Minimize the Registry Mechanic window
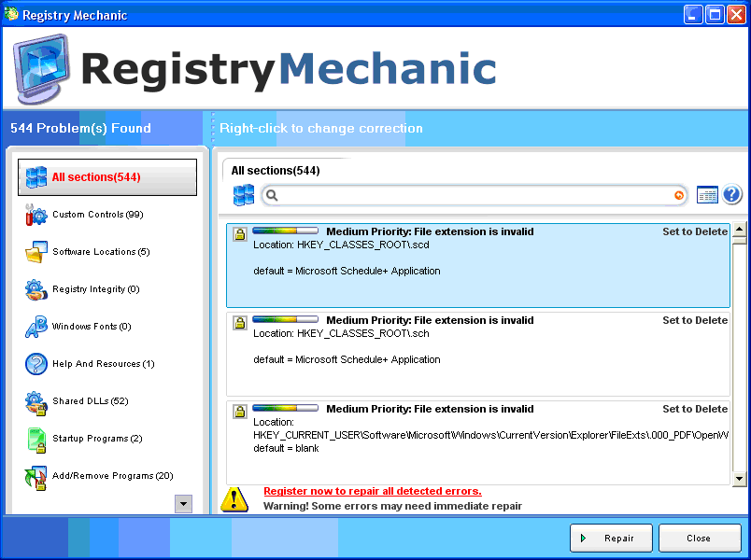Image resolution: width=751 pixels, height=560 pixels. point(693,14)
